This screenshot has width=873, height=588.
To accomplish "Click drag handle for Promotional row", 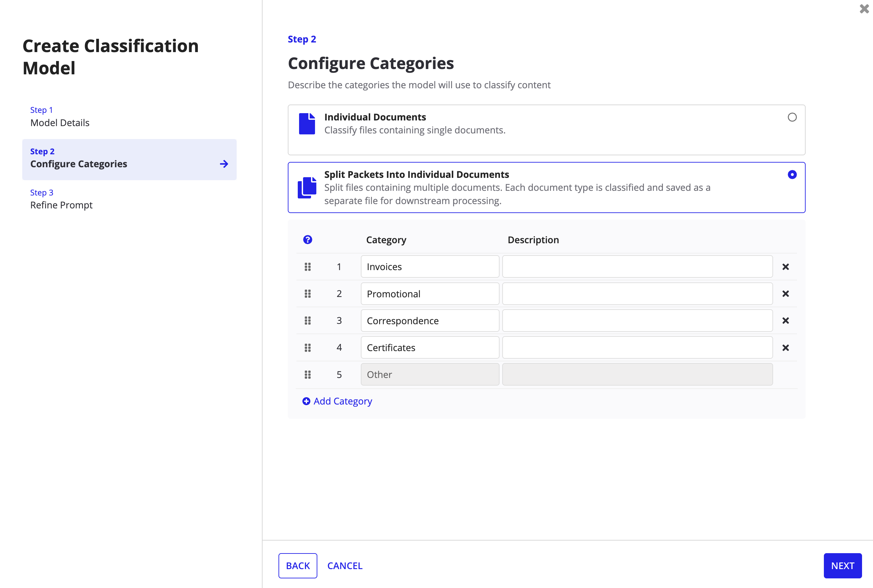I will (x=308, y=294).
